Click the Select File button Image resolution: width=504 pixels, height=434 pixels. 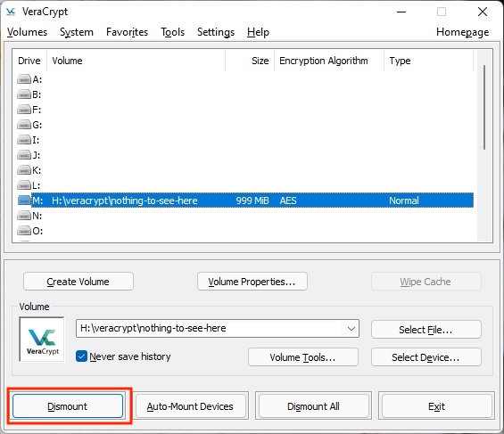(x=426, y=330)
